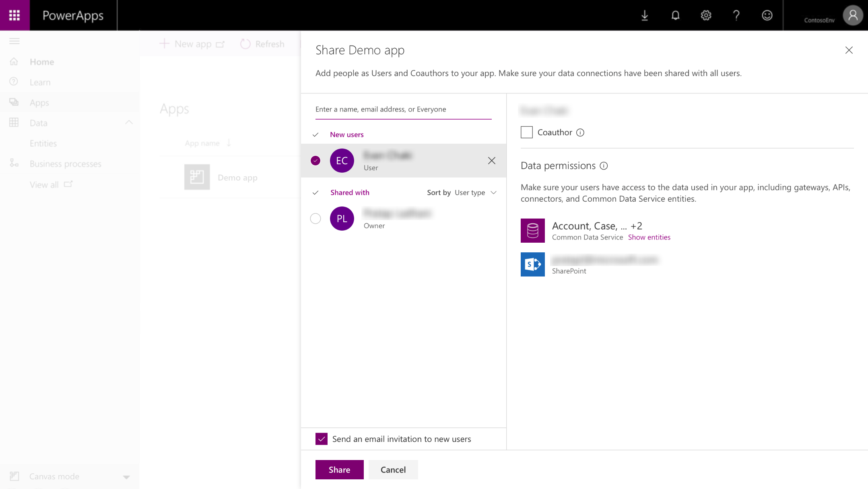Click the Common Data Service entities icon

pos(532,230)
